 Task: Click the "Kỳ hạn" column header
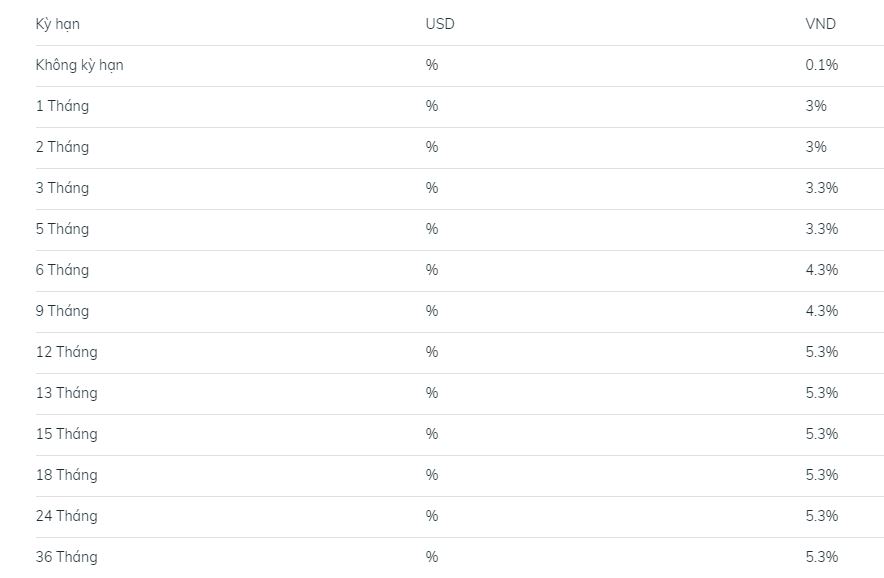[x=57, y=24]
